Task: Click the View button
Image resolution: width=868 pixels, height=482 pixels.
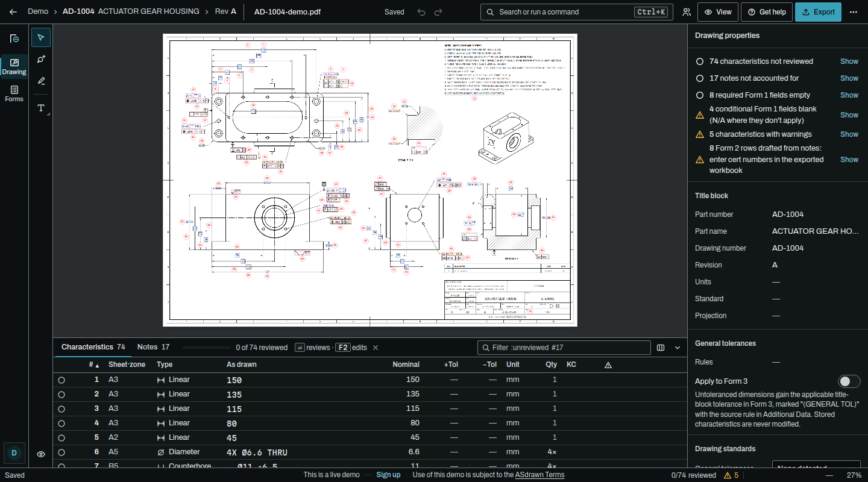Action: point(717,12)
